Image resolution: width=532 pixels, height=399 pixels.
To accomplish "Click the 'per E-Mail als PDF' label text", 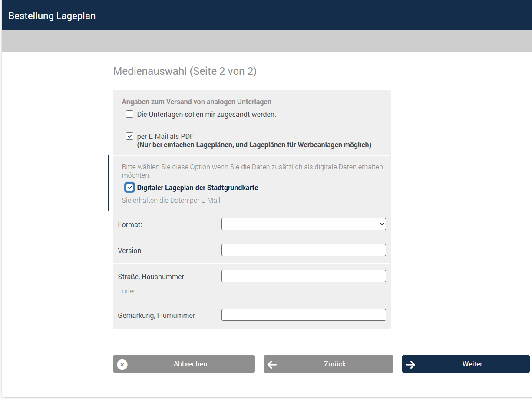I will pyautogui.click(x=165, y=136).
